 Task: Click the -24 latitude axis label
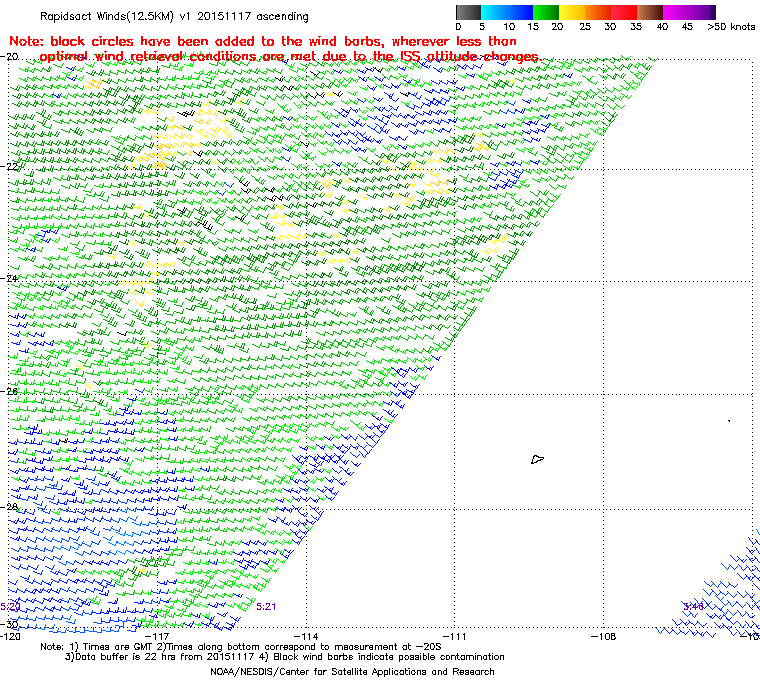pyautogui.click(x=9, y=279)
